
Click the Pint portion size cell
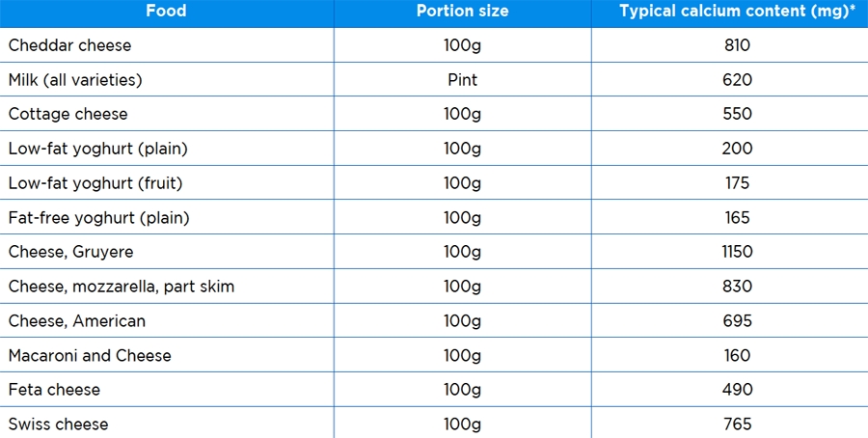(x=462, y=80)
